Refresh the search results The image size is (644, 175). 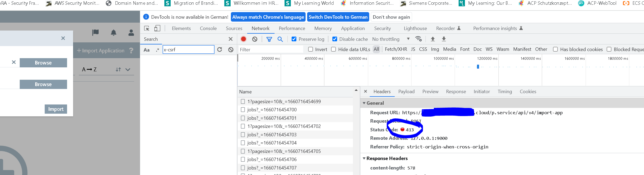tap(220, 49)
